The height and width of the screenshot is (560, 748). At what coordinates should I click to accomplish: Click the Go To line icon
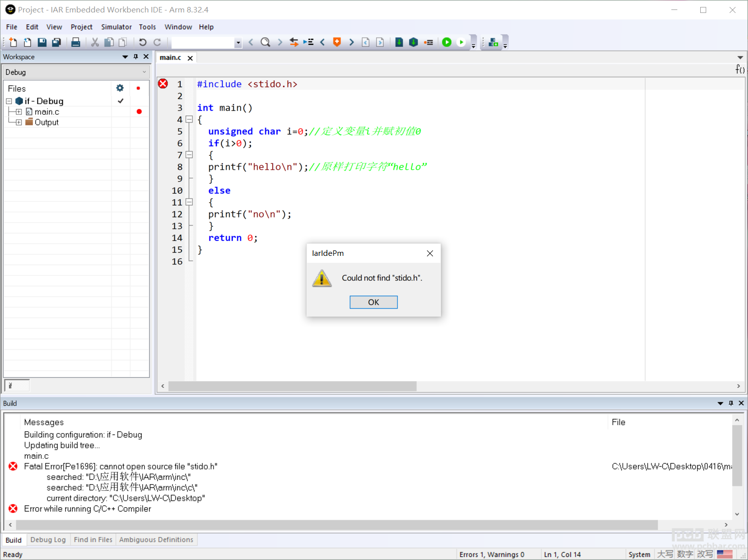click(x=309, y=42)
